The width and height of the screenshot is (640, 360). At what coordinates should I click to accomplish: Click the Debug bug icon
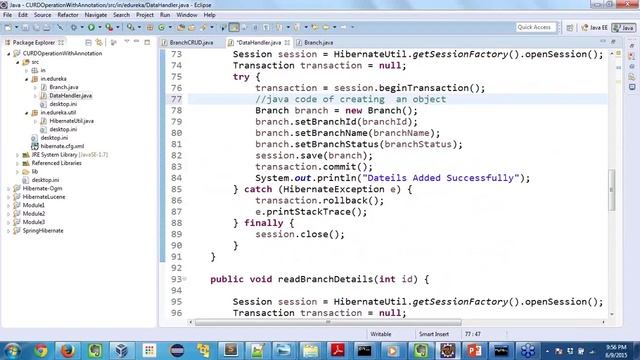73,27
